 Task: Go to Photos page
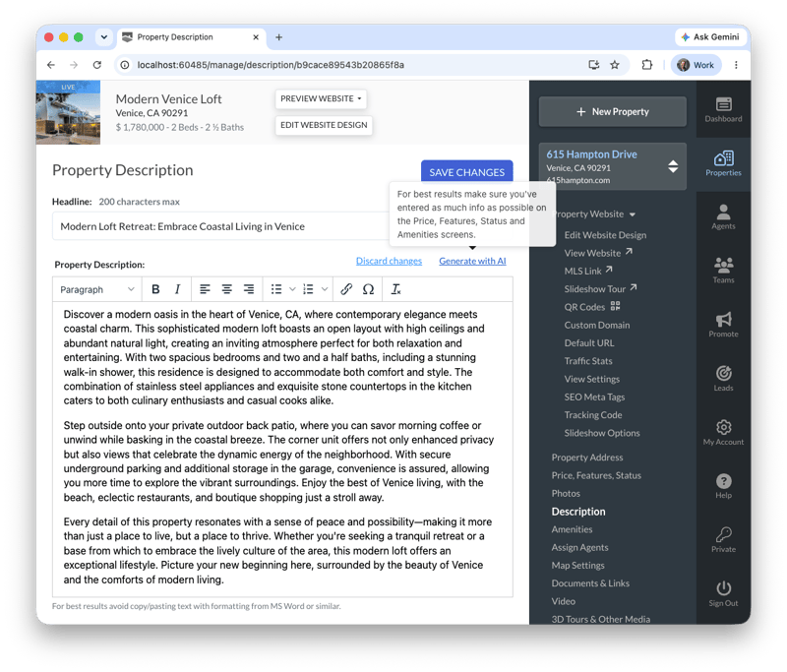(566, 493)
